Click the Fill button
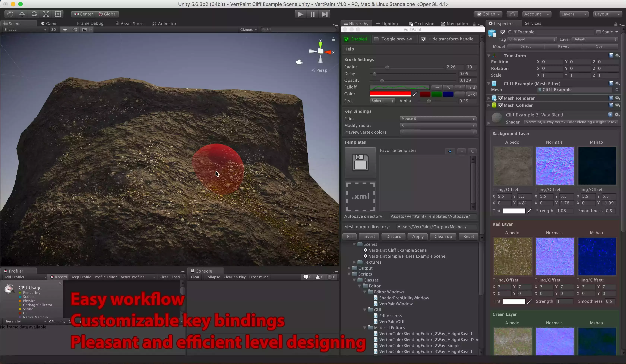This screenshot has height=364, width=626. coord(350,236)
